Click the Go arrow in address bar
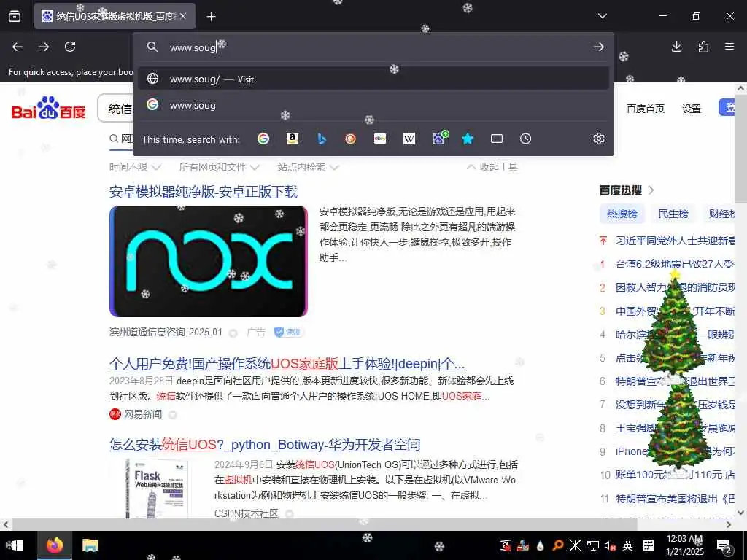 599,47
